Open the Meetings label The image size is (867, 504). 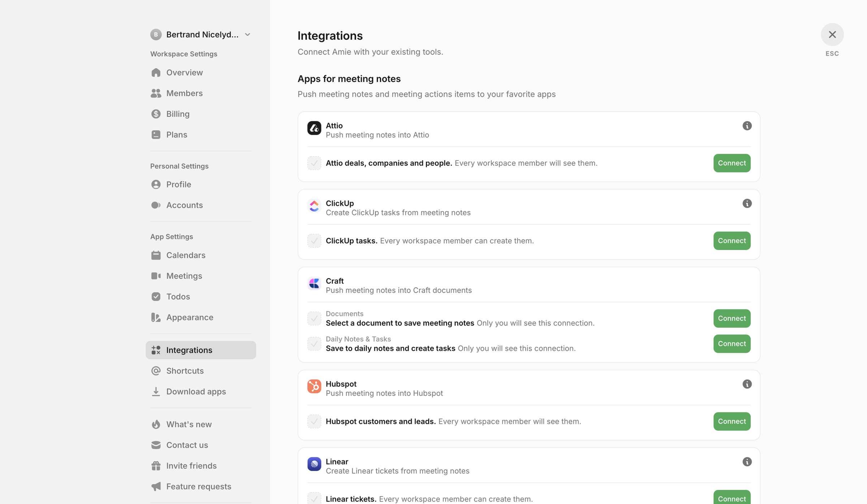click(x=184, y=276)
